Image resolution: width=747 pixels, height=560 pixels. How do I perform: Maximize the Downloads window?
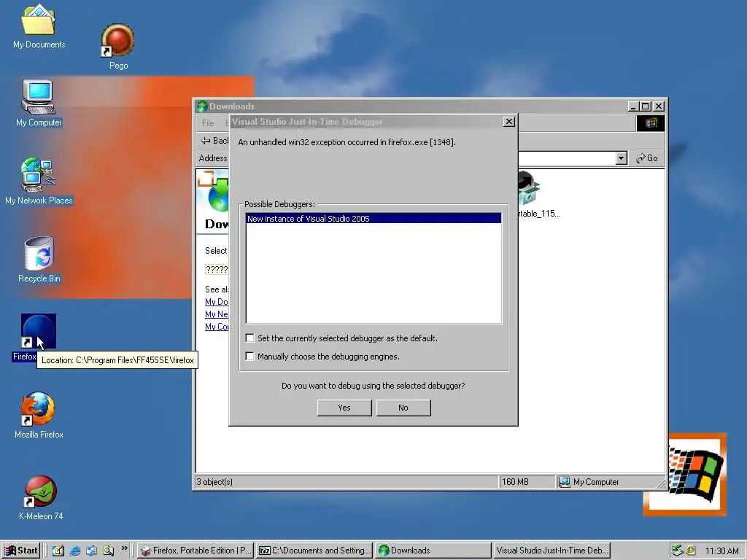click(646, 106)
